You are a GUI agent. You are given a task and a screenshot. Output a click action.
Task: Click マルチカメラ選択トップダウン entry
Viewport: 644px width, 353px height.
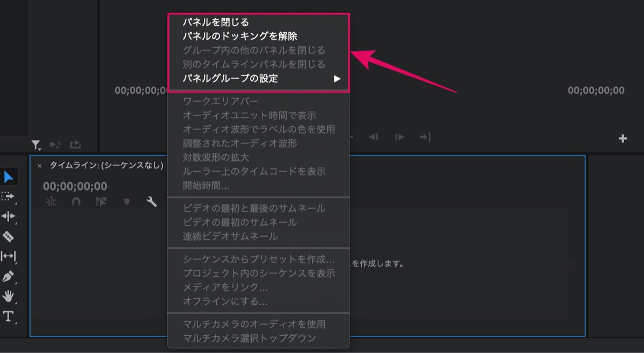tap(259, 338)
